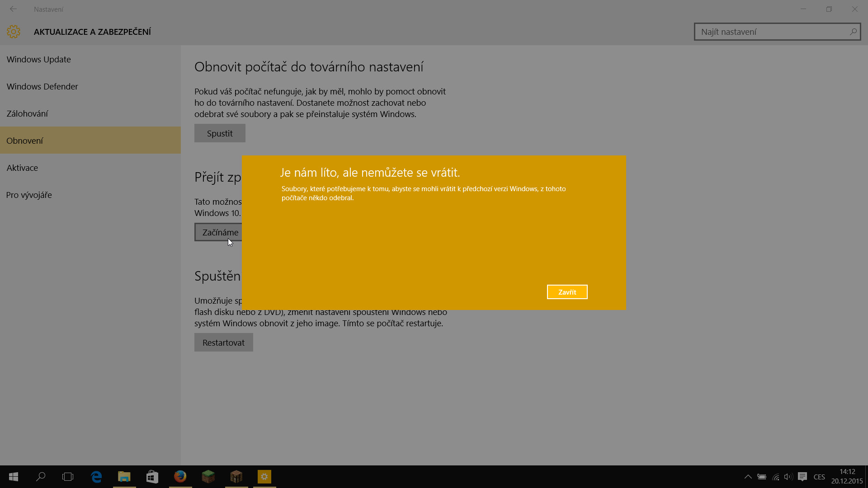The width and height of the screenshot is (868, 488).
Task: Click the Zavřít button in dialog
Action: [x=567, y=292]
